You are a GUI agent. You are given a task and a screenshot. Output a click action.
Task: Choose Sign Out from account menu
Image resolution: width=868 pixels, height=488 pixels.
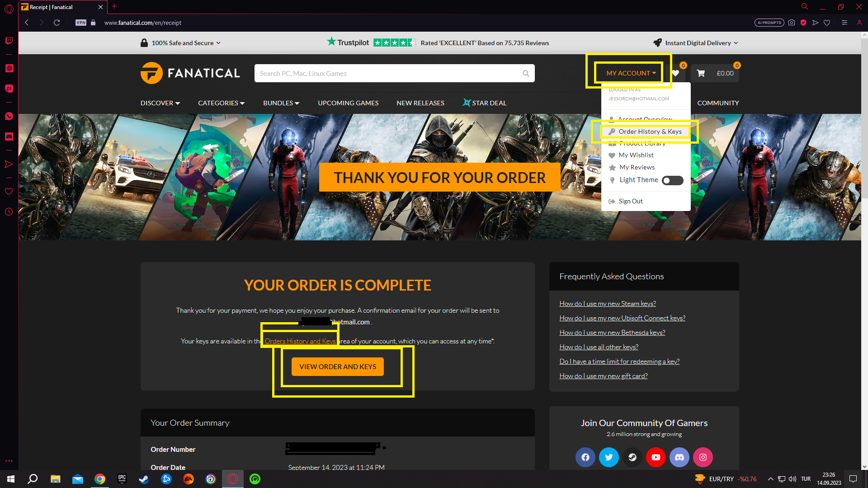(630, 201)
